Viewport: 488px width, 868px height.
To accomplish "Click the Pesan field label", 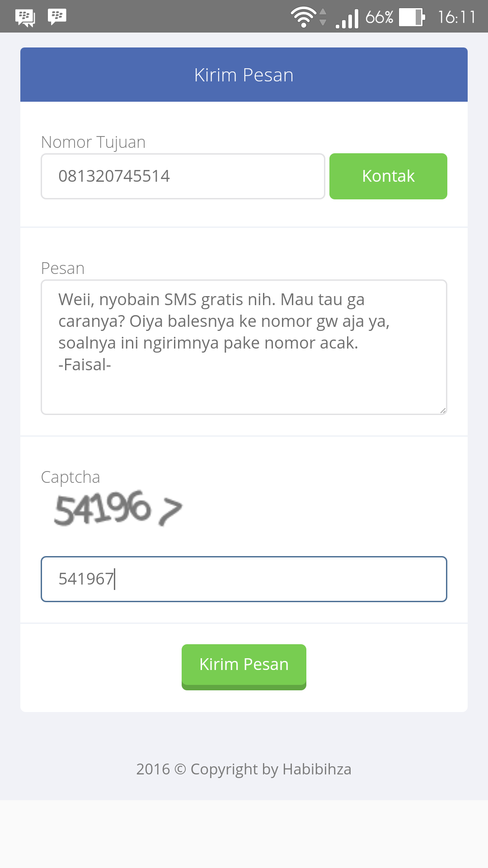I will (x=63, y=269).
